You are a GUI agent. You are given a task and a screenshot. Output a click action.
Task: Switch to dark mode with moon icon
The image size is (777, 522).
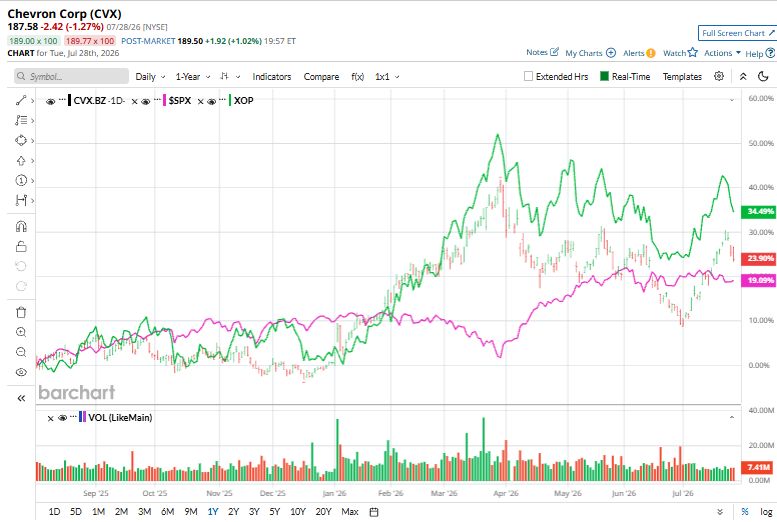click(x=763, y=76)
